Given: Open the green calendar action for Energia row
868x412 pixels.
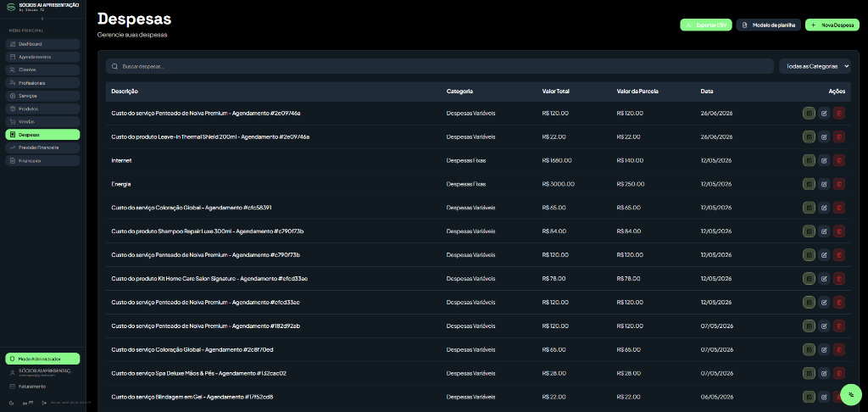Looking at the screenshot, I should (x=809, y=184).
